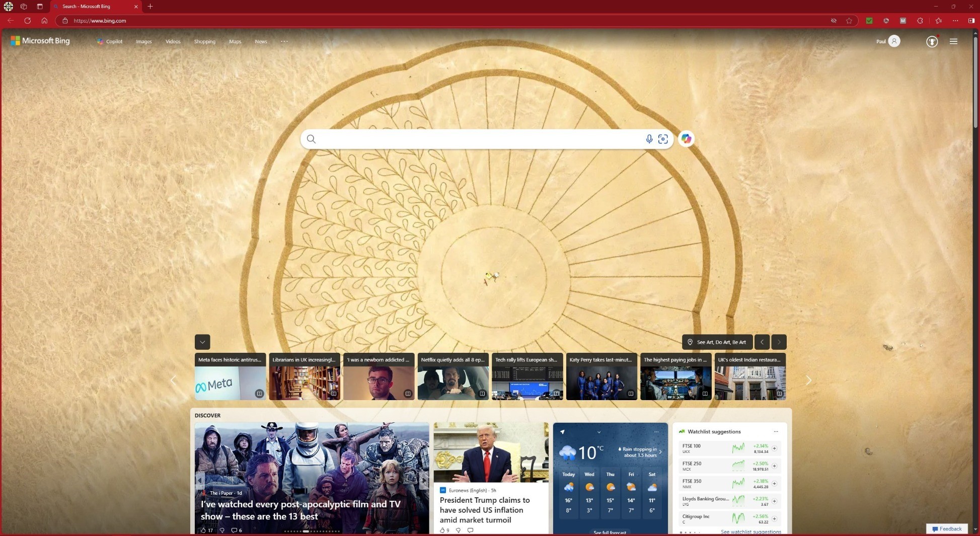980x536 pixels.
Task: Click the browser profile icon in title bar
Action: click(9, 7)
